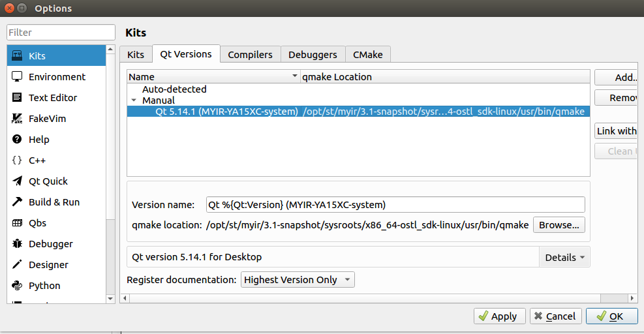This screenshot has width=644, height=334.
Task: Switch to the Debuggers tab
Action: (x=313, y=55)
